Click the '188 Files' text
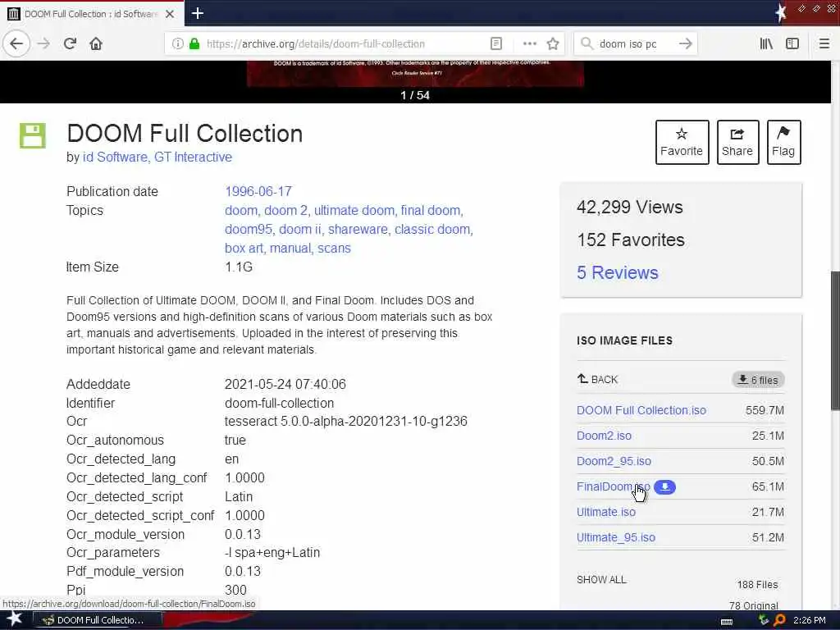The height and width of the screenshot is (630, 840). point(757,584)
